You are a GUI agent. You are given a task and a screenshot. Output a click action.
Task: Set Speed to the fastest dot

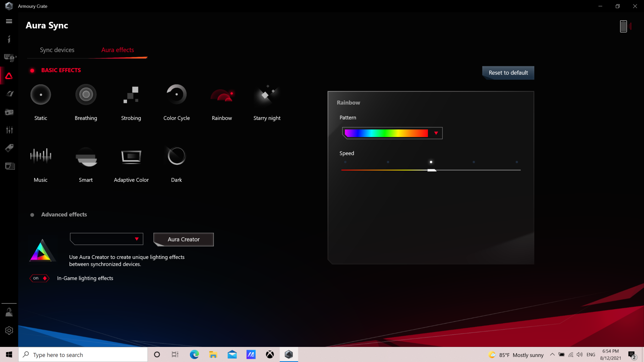pyautogui.click(x=517, y=162)
